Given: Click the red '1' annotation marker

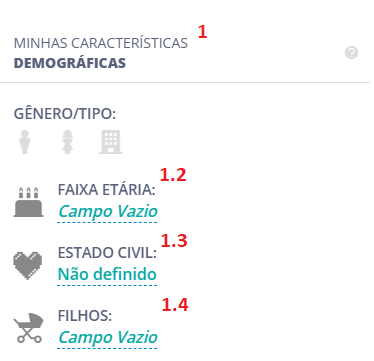Looking at the screenshot, I should point(203,32).
